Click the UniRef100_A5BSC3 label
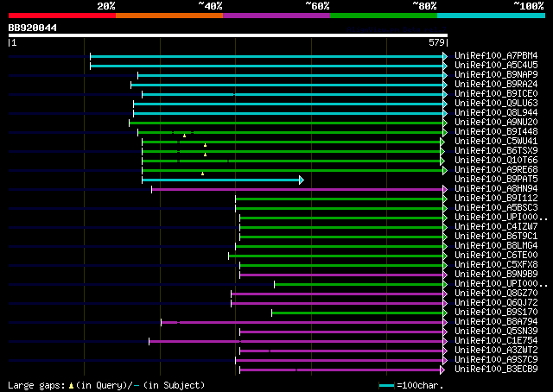This screenshot has height=392, width=553. click(496, 208)
